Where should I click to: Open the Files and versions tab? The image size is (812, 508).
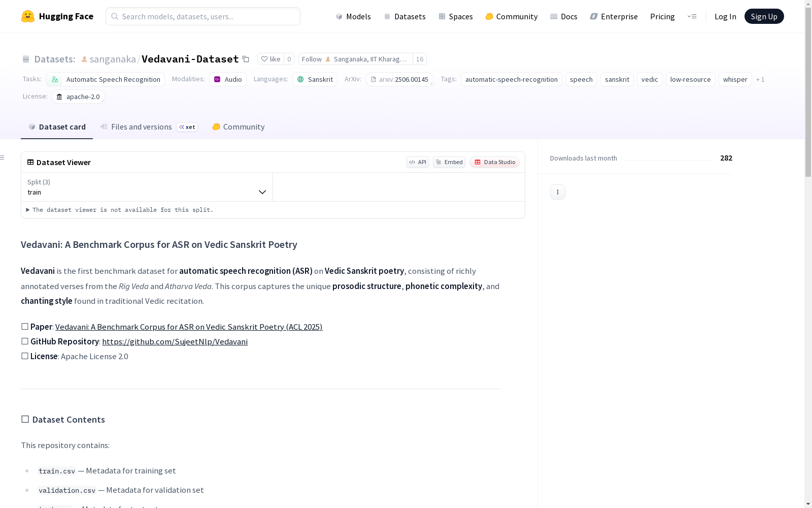point(149,127)
